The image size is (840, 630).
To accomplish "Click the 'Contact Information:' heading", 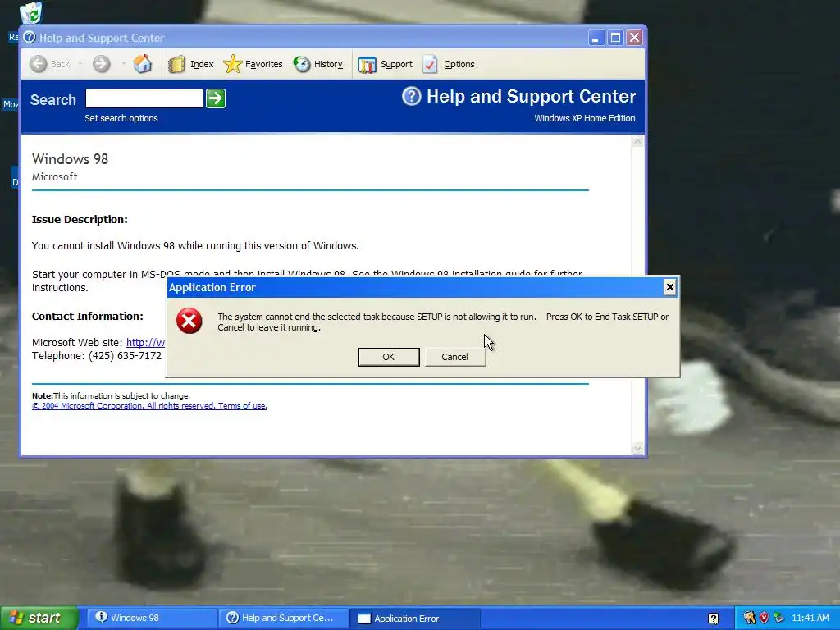I will click(87, 317).
